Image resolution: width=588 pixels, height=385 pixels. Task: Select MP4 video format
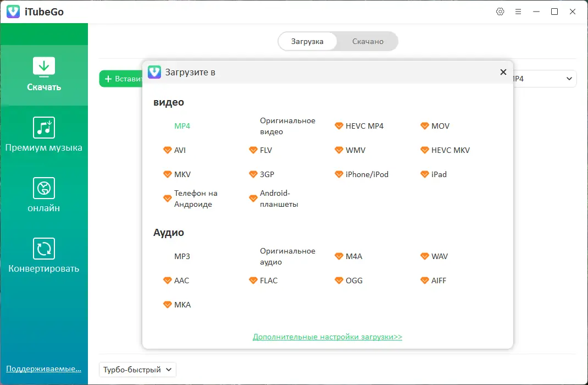tap(182, 126)
